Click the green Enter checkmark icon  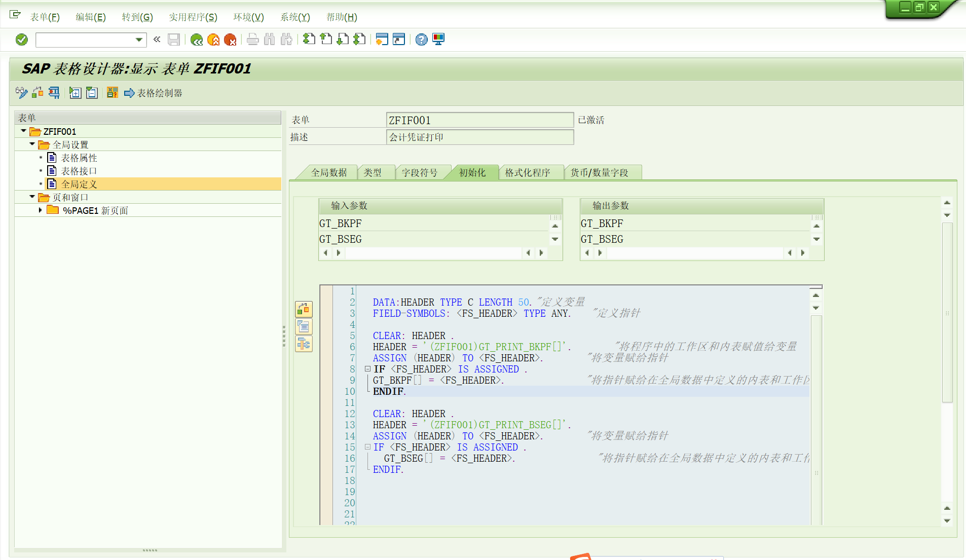coord(22,40)
